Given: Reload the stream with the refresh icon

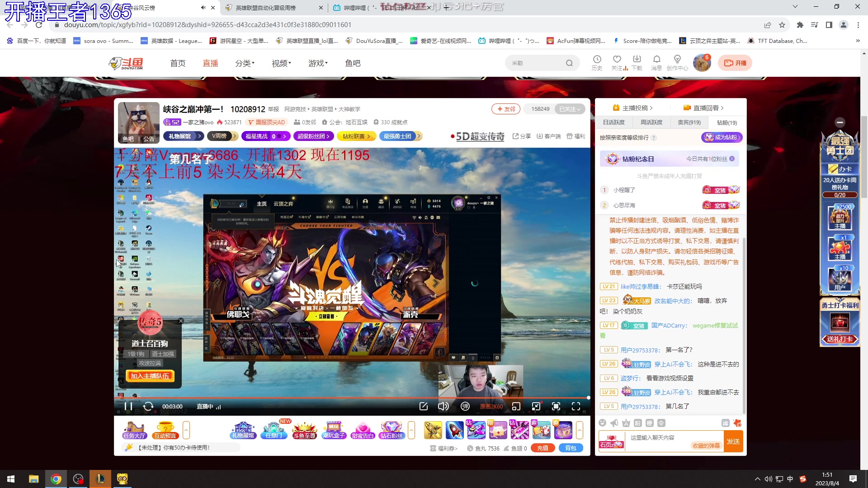Looking at the screenshot, I should click(148, 406).
